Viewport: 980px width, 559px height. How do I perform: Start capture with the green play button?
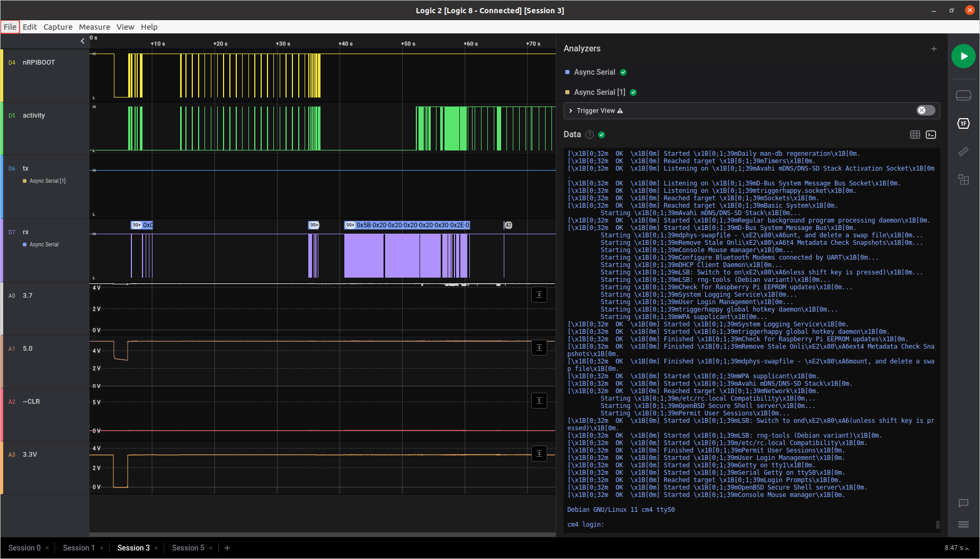(963, 56)
